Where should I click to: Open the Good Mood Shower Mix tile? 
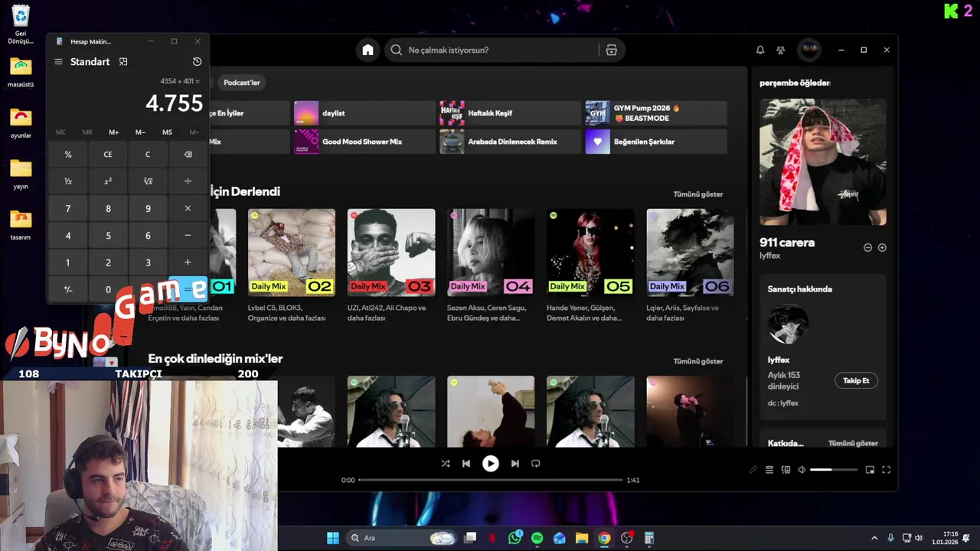(x=364, y=142)
